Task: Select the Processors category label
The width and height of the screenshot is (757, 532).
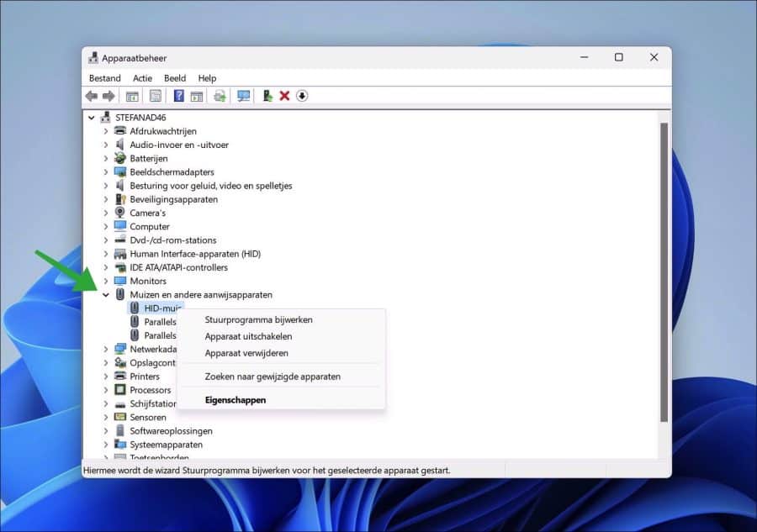Action: pos(151,390)
